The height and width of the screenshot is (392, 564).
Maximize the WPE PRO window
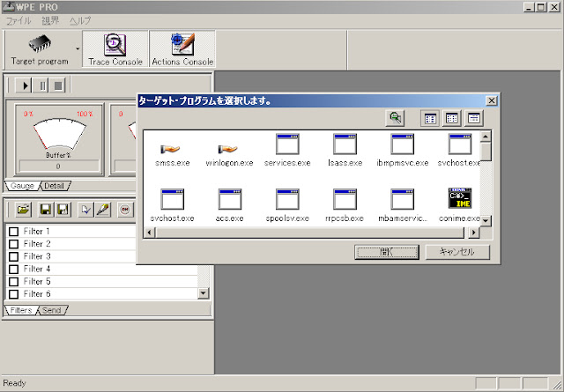pyautogui.click(x=540, y=7)
